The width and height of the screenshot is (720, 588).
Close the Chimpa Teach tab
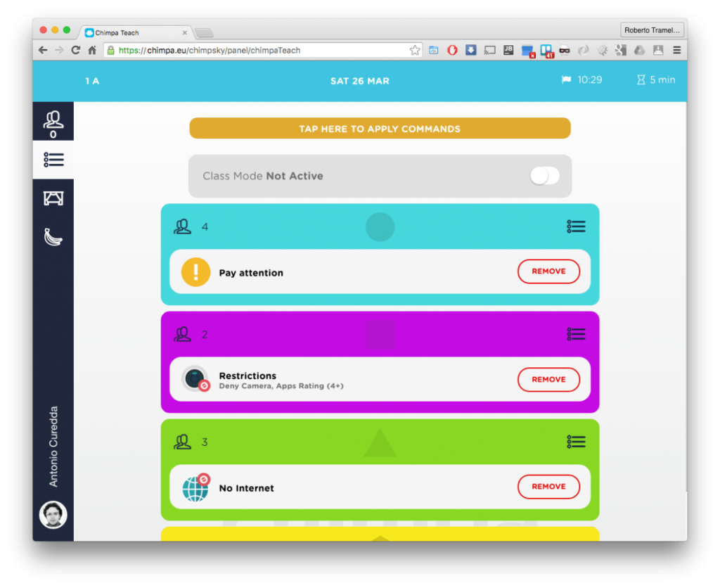(x=185, y=32)
